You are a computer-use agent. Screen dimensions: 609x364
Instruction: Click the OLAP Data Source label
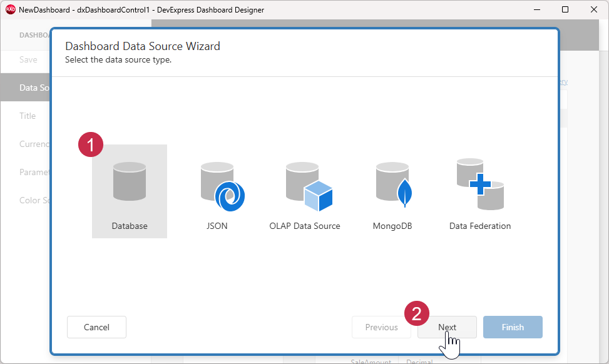(x=304, y=226)
